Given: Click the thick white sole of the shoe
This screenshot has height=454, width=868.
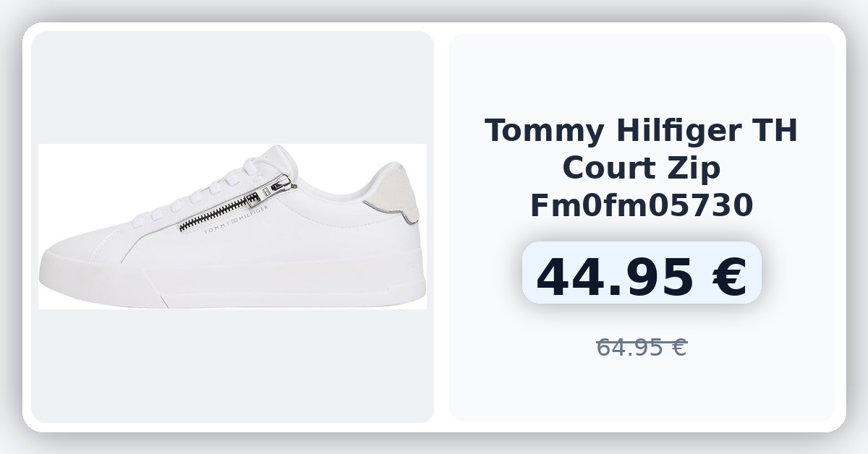Looking at the screenshot, I should (x=232, y=280).
